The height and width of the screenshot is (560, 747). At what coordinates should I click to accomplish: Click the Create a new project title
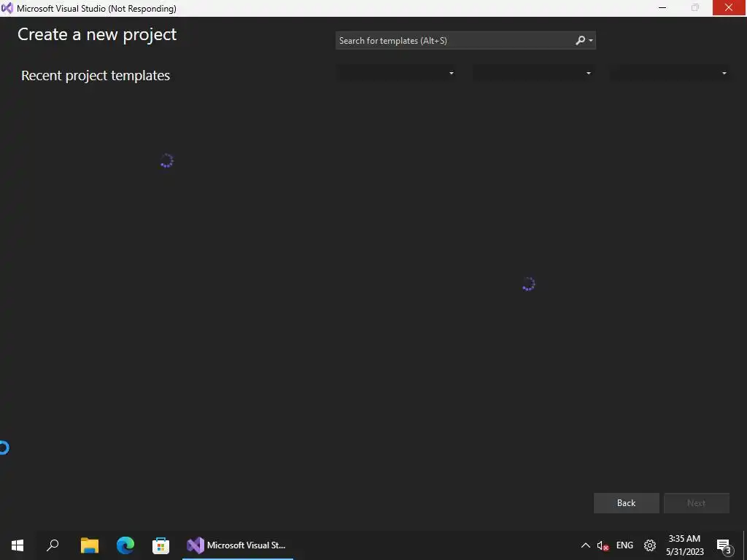click(97, 35)
